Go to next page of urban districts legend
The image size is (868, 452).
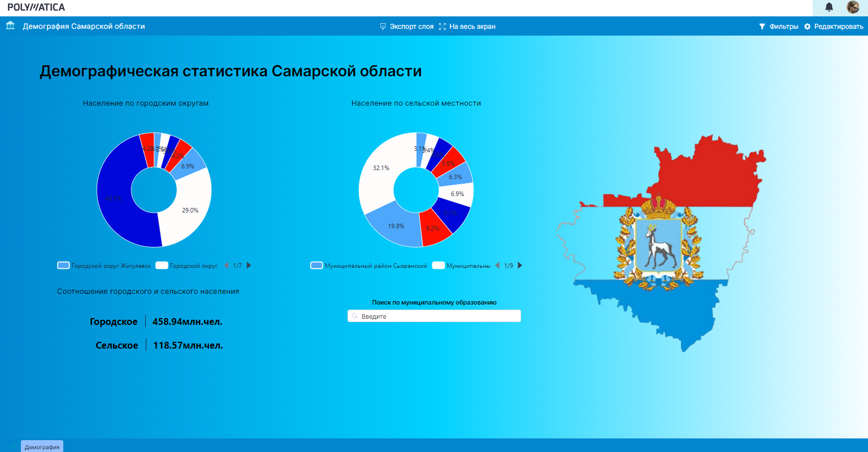[x=249, y=266]
